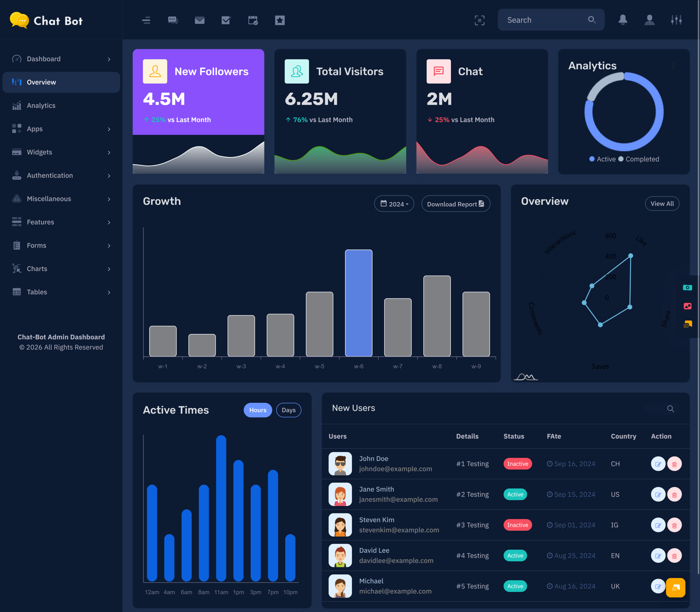Open the task checkmark icon in top bar
Screen dimensions: 700x612
click(x=226, y=20)
